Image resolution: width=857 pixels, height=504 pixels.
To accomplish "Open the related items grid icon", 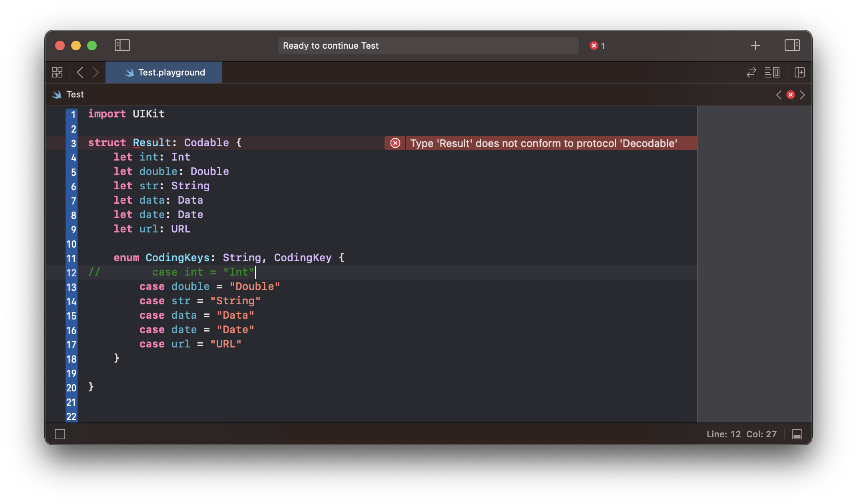I will pyautogui.click(x=57, y=72).
